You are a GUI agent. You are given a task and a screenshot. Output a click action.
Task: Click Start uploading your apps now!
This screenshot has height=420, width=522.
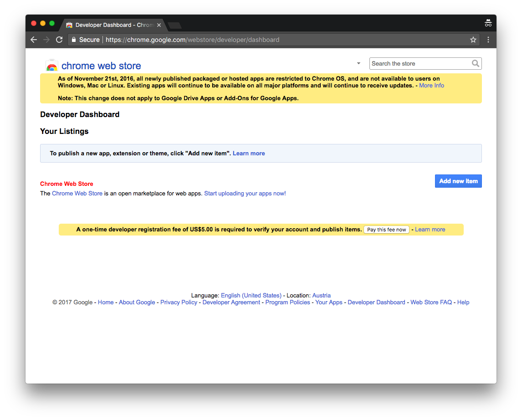[245, 193]
